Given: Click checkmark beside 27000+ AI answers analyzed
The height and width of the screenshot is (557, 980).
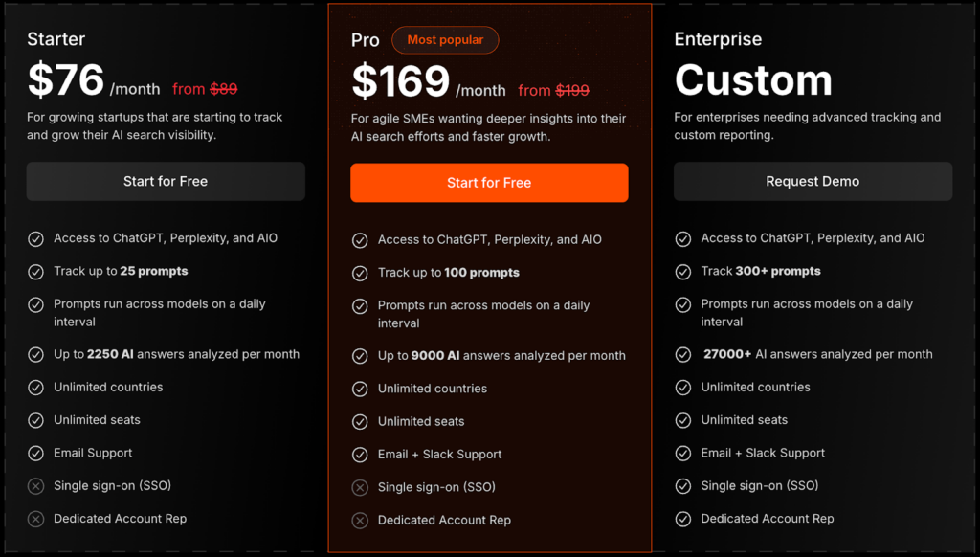Looking at the screenshot, I should coord(683,355).
